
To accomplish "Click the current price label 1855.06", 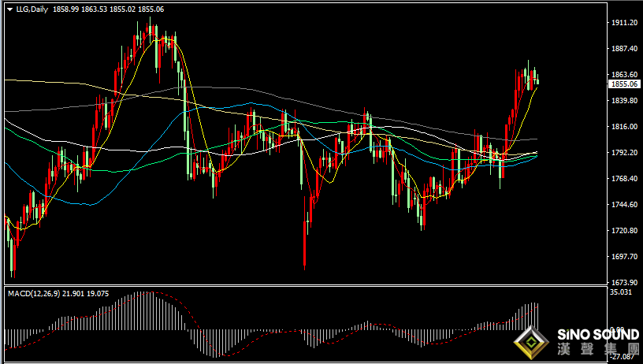I will (625, 84).
